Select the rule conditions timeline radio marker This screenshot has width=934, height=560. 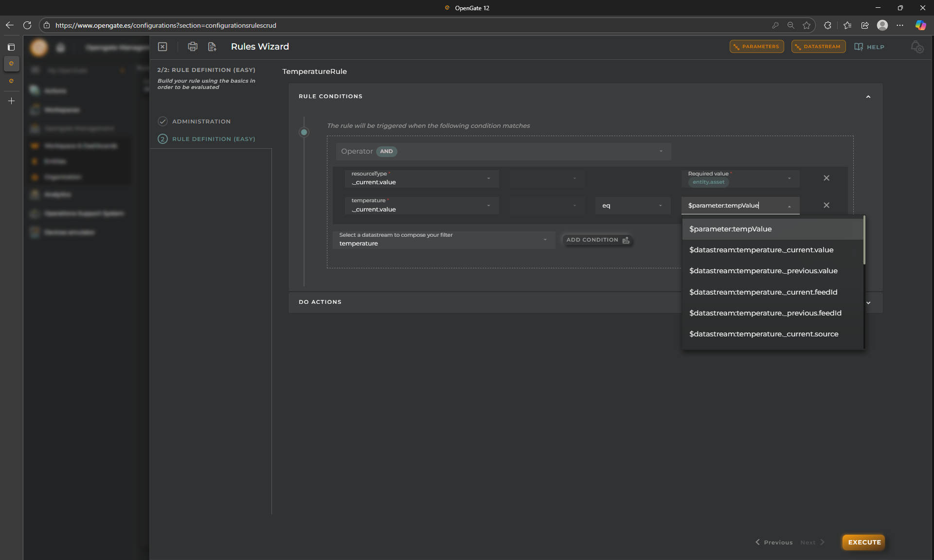(x=304, y=132)
